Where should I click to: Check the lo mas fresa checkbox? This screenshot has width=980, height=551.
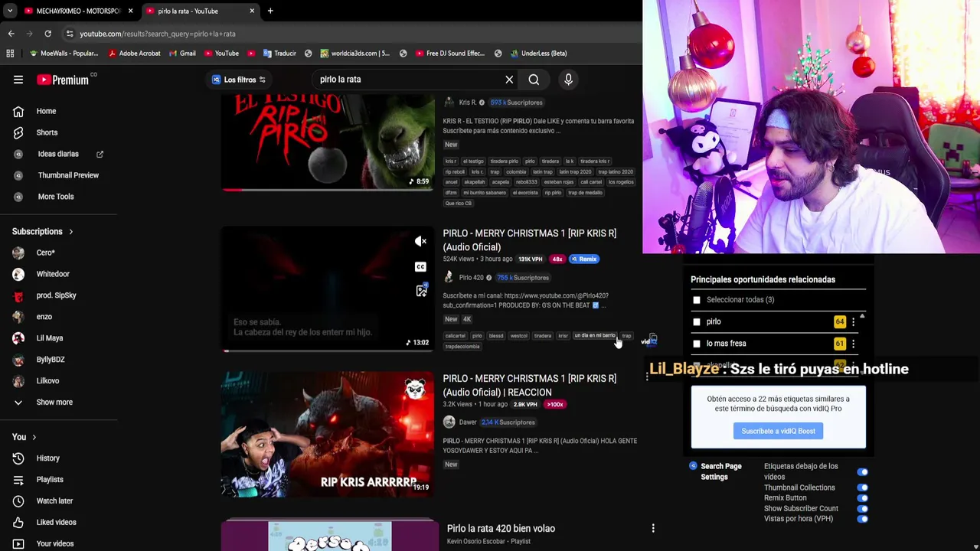coord(697,344)
